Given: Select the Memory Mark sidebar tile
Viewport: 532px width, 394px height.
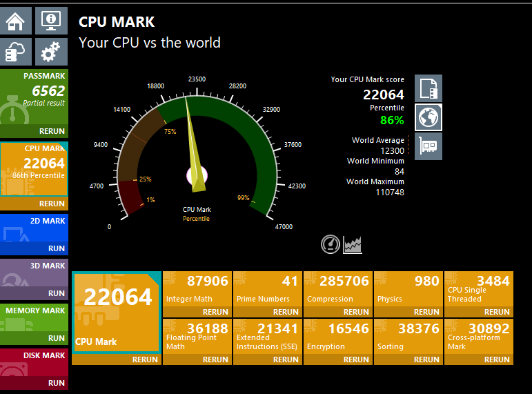Looking at the screenshot, I should [x=34, y=317].
